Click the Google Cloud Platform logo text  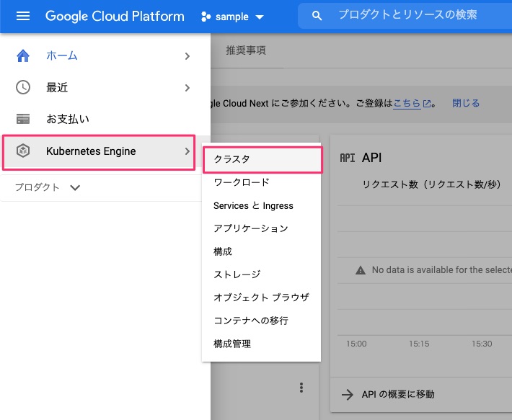[x=115, y=17]
